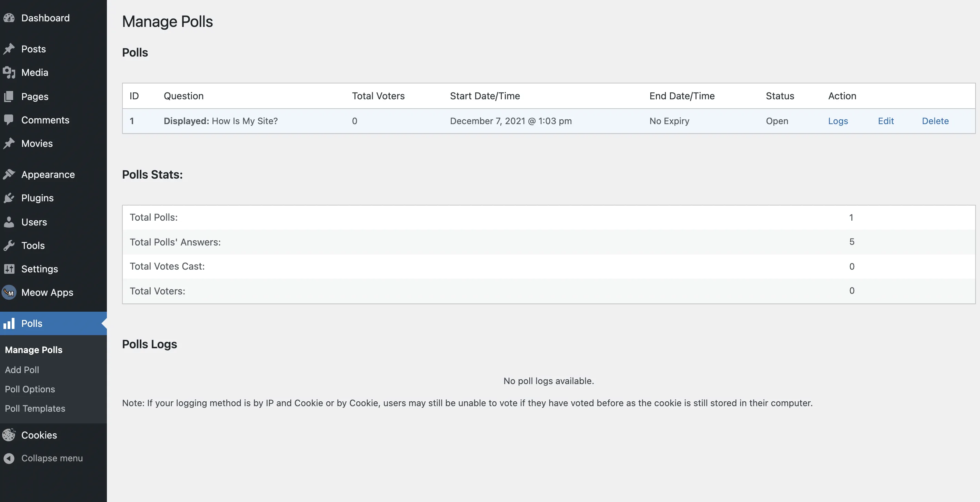
Task: Click the Dashboard gauge icon
Action: coord(9,18)
